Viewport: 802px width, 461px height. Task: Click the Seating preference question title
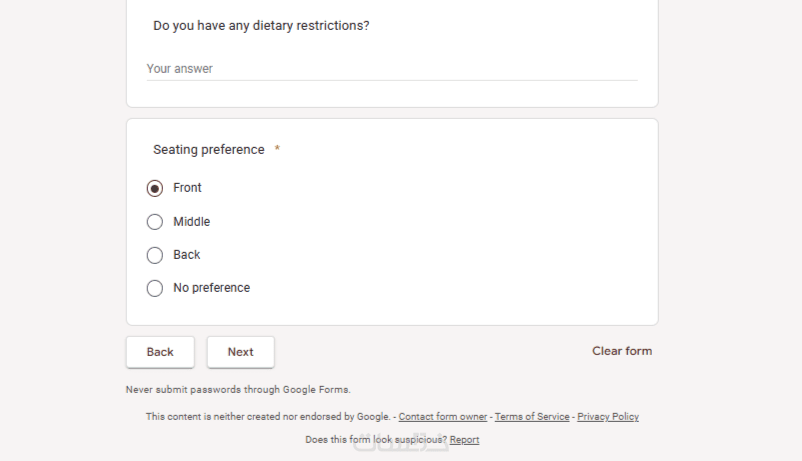click(209, 150)
